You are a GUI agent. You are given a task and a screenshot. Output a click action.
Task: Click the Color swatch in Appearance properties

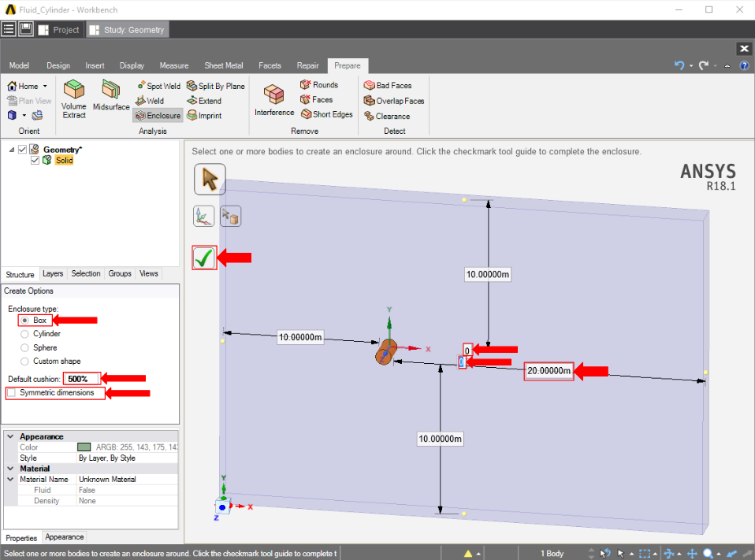(x=84, y=447)
